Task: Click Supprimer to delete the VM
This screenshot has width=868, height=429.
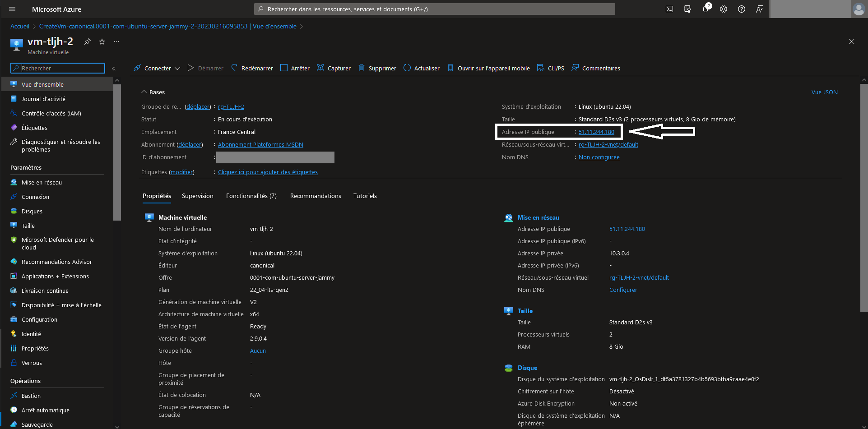Action: 377,68
